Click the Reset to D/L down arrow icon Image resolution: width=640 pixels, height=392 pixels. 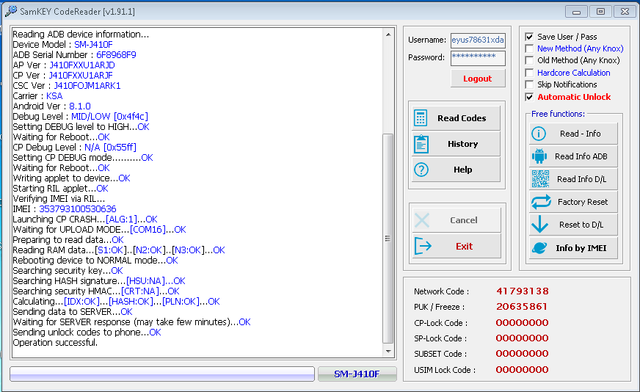click(x=540, y=224)
